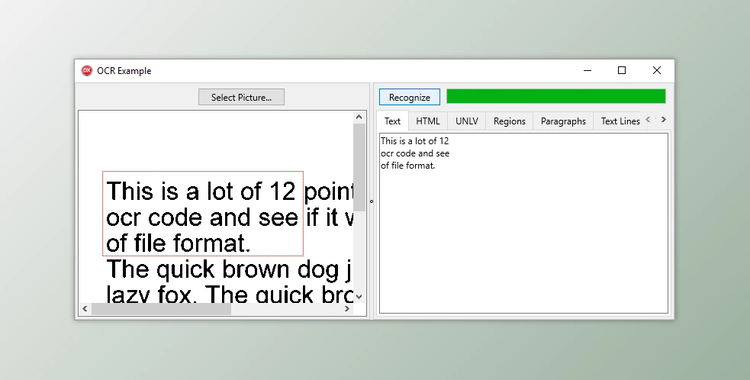Click the OCR Example app icon in title bar
Viewport: 750px width, 380px height.
(x=87, y=70)
